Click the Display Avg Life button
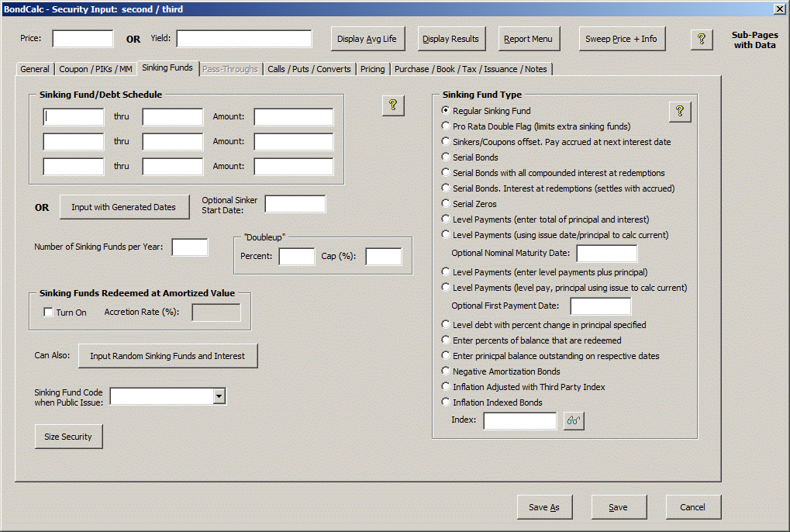The height and width of the screenshot is (532, 790). click(367, 39)
